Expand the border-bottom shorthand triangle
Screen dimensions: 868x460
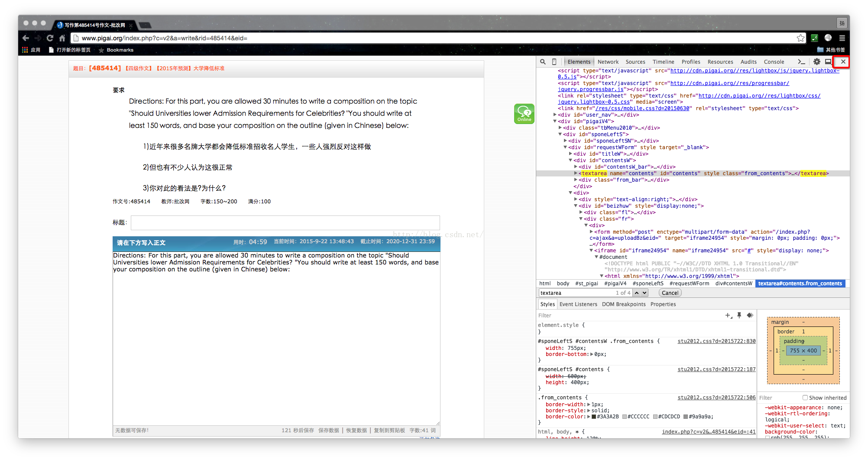(592, 355)
